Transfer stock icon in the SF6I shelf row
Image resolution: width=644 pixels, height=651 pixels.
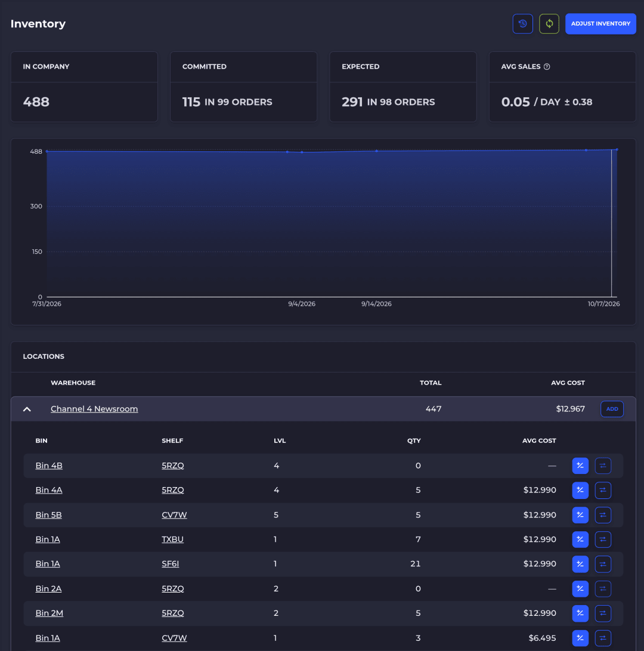(x=602, y=564)
